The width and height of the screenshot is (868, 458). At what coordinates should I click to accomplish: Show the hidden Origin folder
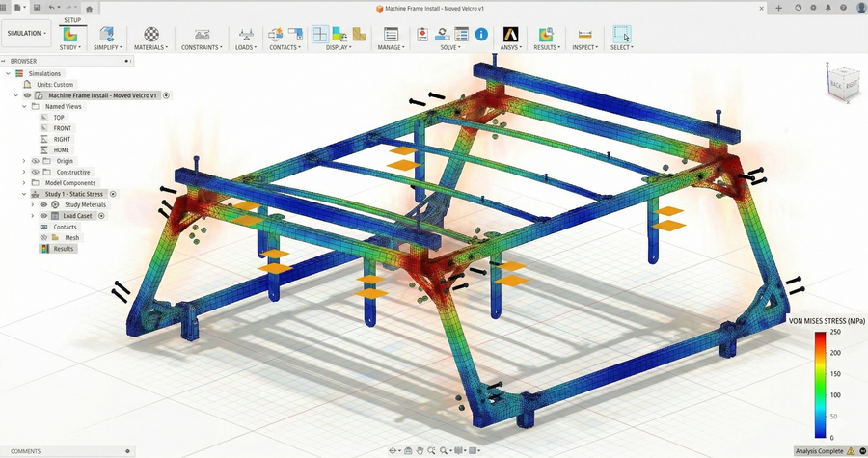(x=36, y=161)
